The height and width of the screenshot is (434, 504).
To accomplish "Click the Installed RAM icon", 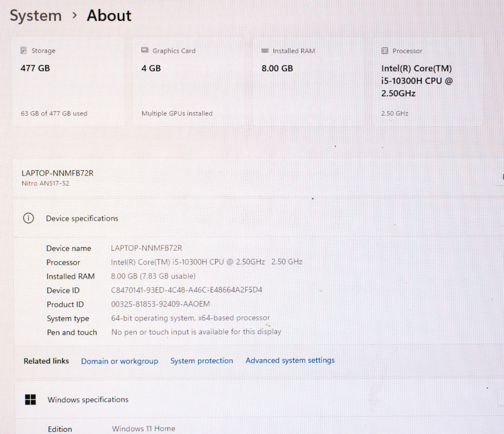I will 265,50.
